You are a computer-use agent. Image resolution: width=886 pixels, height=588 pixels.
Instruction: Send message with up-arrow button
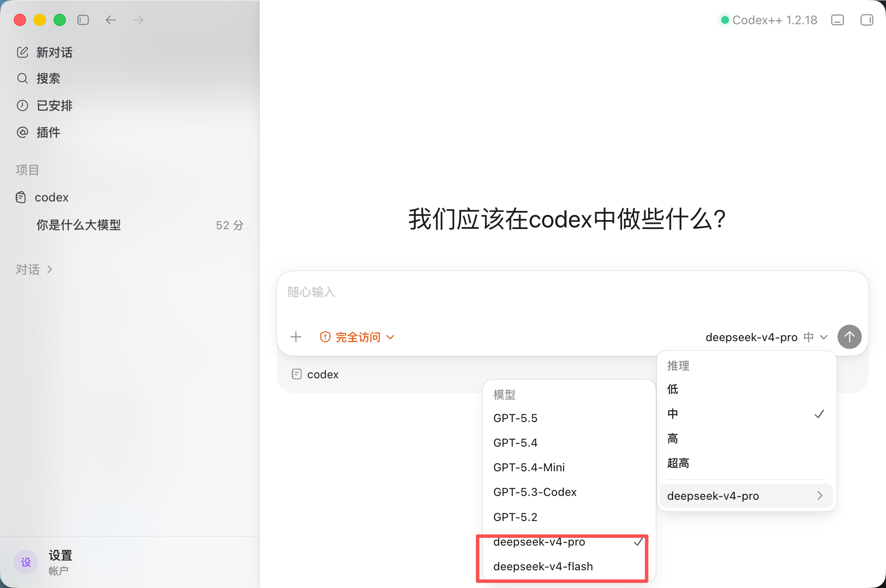849,337
